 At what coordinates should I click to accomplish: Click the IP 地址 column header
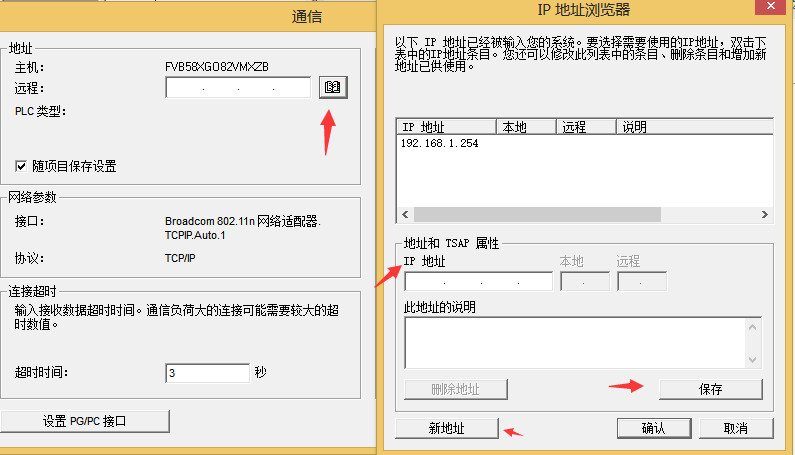pos(446,127)
